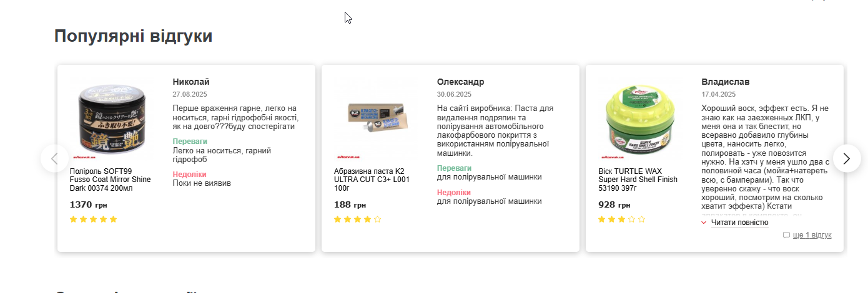Click Абразивна паста K2 ULTRA CUT title
This screenshot has width=868, height=293.
pyautogui.click(x=372, y=180)
